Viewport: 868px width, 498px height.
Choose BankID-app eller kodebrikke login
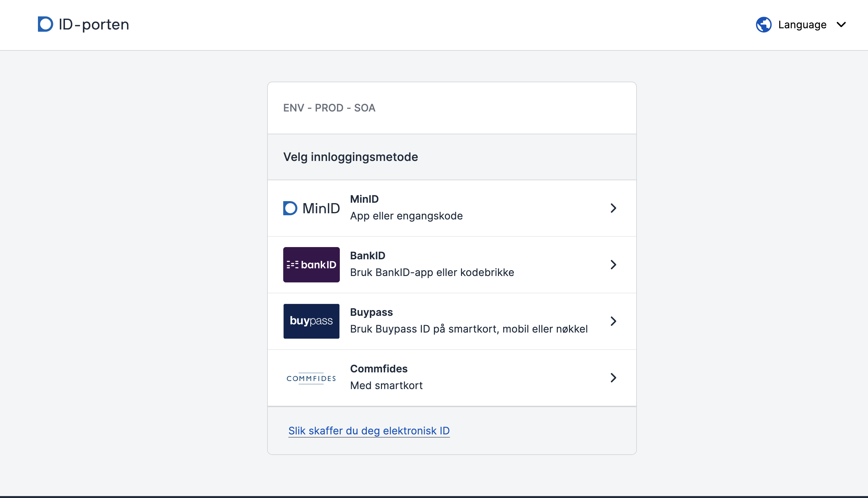pos(432,272)
